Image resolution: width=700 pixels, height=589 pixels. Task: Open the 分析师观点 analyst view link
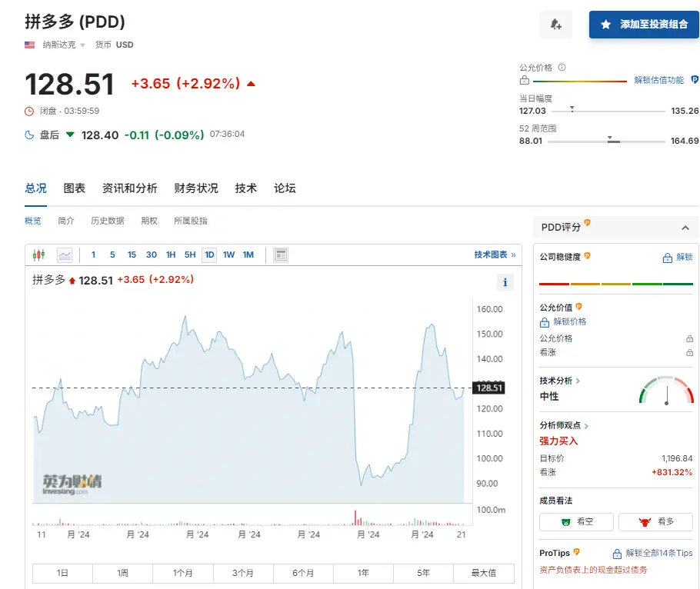point(564,426)
